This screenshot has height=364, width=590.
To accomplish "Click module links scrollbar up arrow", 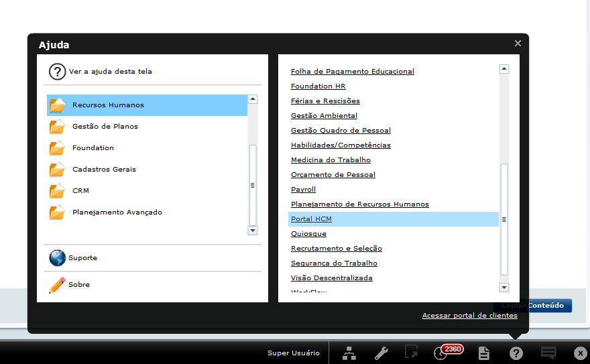I will tap(504, 69).
